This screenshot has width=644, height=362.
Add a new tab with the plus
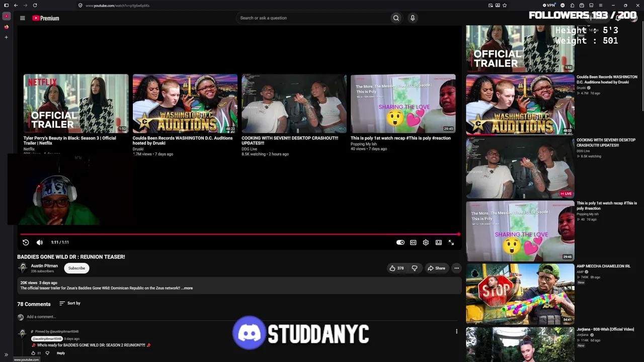pyautogui.click(x=7, y=37)
